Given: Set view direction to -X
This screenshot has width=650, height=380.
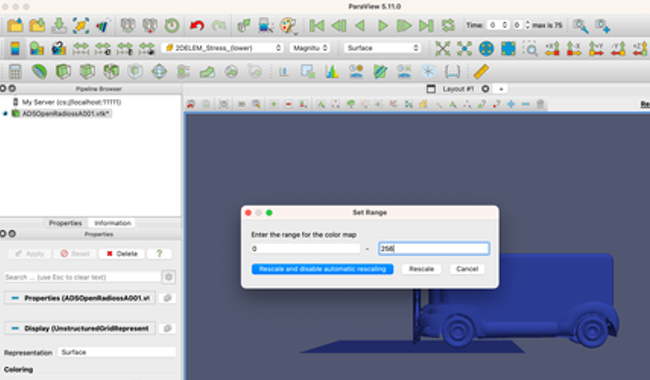Looking at the screenshot, I should tap(574, 48).
